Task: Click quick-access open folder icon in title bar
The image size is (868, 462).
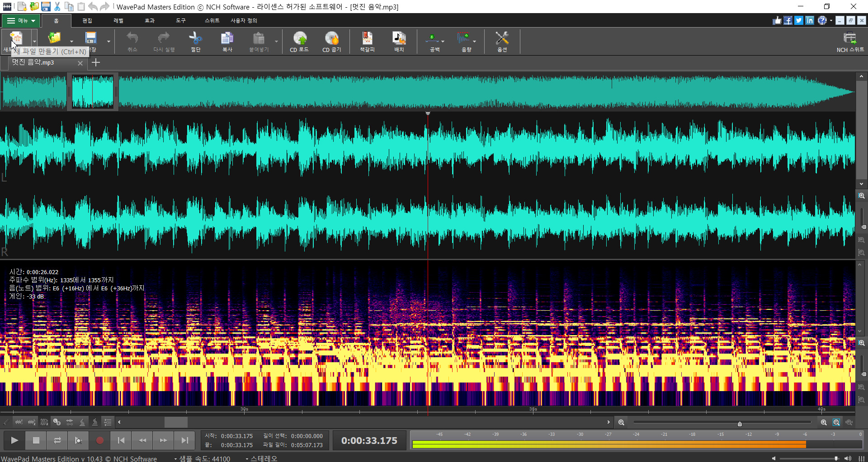Action: (34, 6)
